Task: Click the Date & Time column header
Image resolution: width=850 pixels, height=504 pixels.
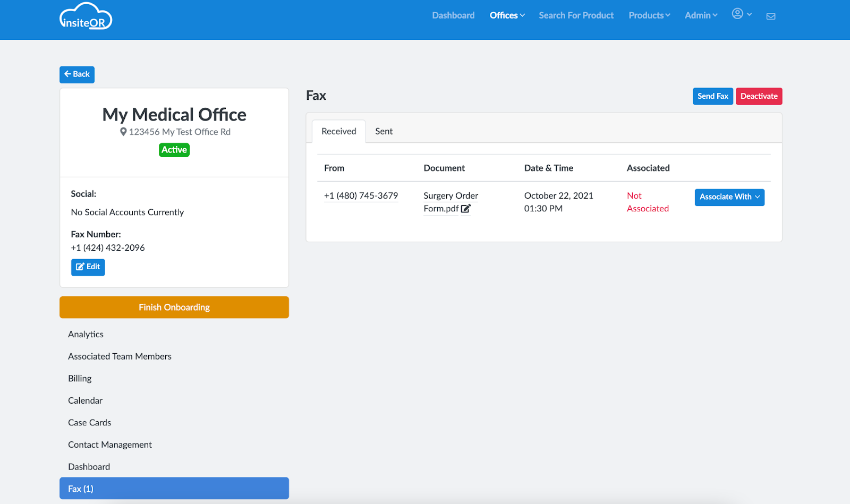Action: point(549,168)
